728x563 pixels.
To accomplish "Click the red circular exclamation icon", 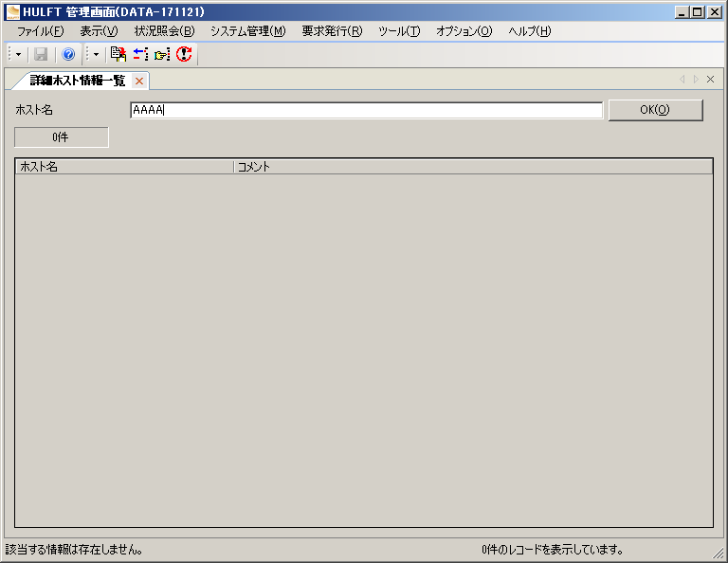I will click(184, 54).
